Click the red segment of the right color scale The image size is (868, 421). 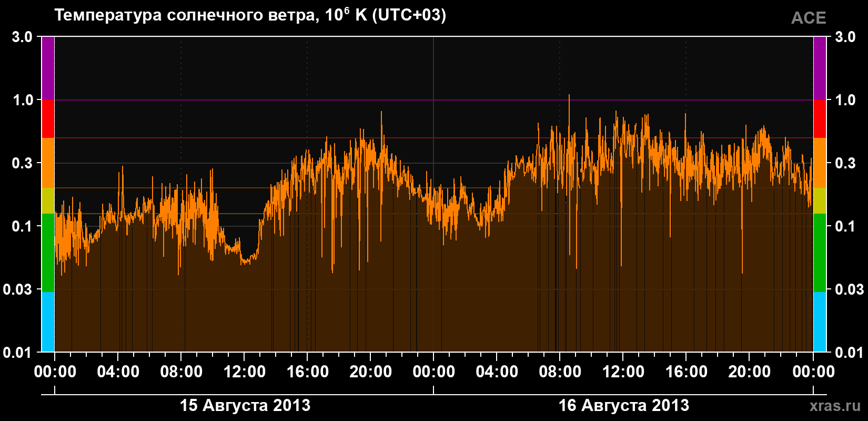820,119
